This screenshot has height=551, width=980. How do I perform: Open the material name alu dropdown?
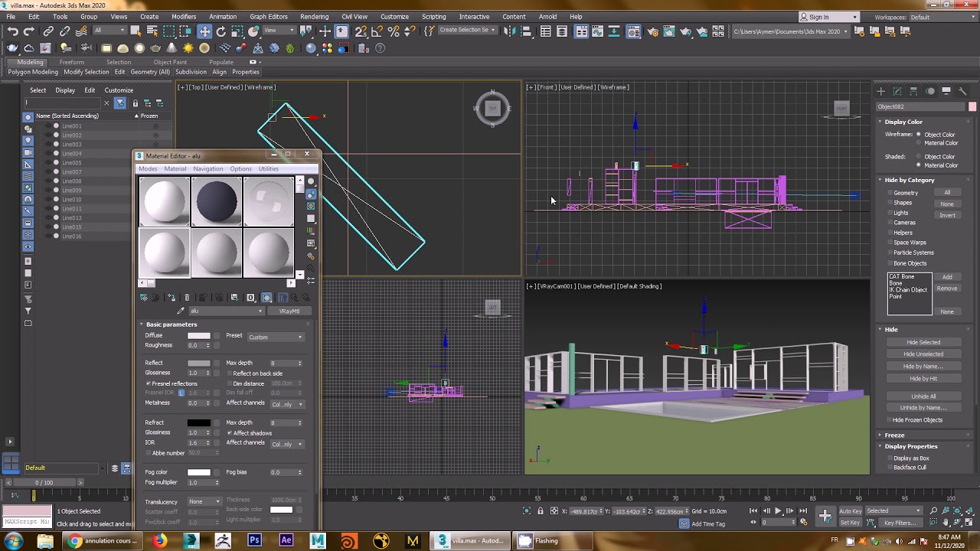point(227,311)
